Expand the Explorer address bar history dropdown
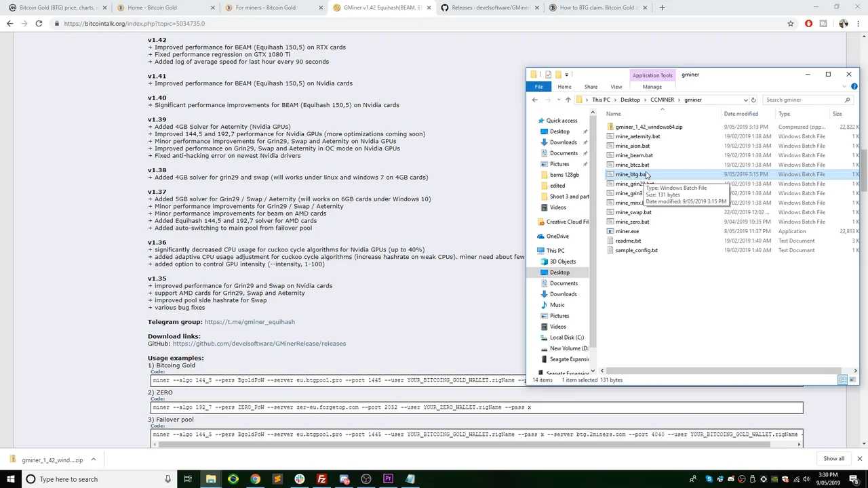The height and width of the screenshot is (488, 868). (x=745, y=100)
